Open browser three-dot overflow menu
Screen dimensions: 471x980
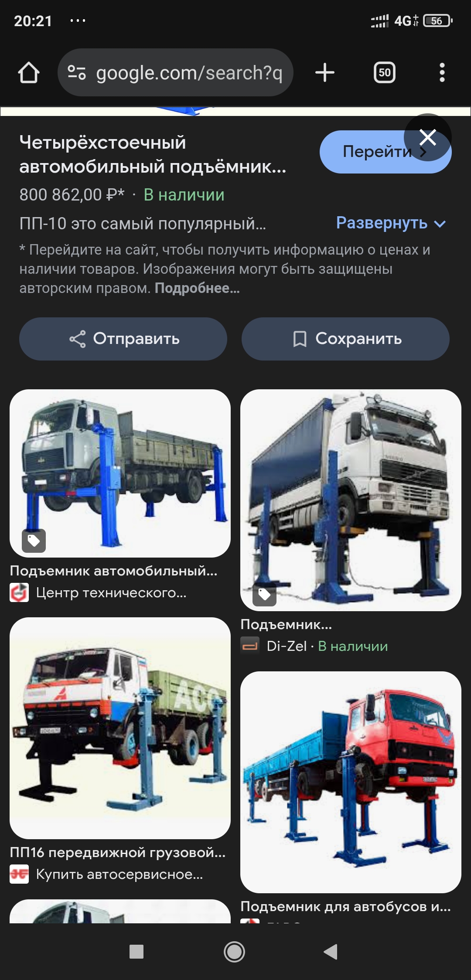(442, 72)
